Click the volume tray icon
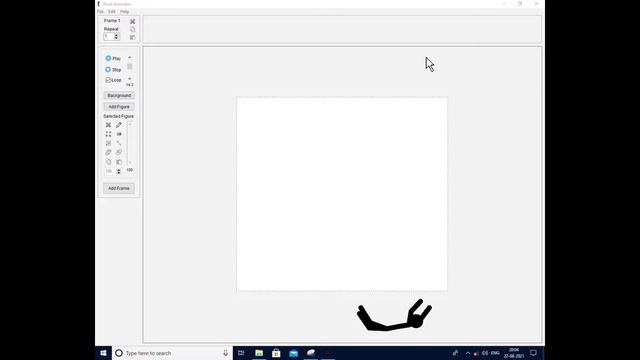This screenshot has width=640, height=360. pos(484,353)
